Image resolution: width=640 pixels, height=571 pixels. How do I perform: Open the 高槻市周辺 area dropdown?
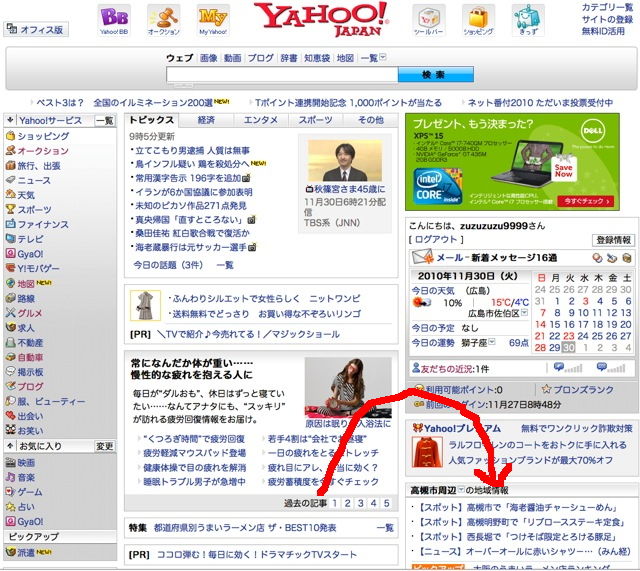tap(461, 490)
